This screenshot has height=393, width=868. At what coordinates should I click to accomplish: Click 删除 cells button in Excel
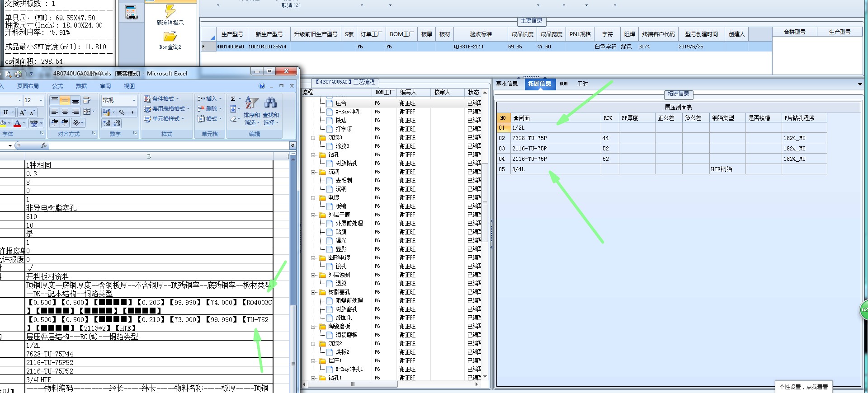(210, 108)
